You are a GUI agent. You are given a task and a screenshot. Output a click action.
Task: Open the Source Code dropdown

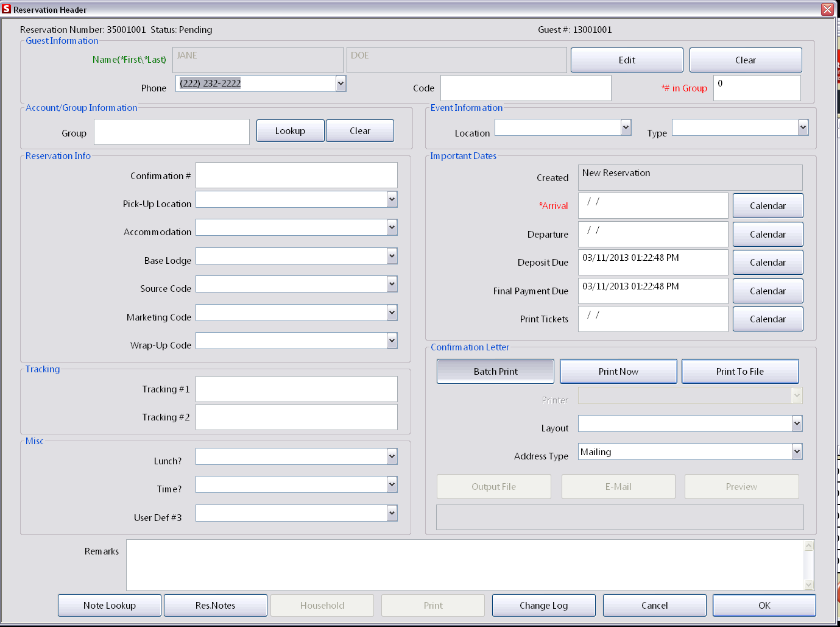tap(392, 284)
